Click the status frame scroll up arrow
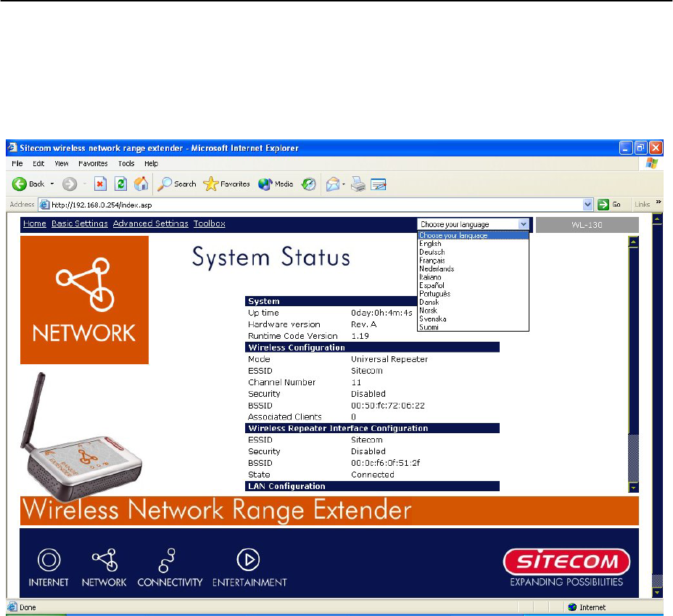The width and height of the screenshot is (673, 616). point(633,242)
